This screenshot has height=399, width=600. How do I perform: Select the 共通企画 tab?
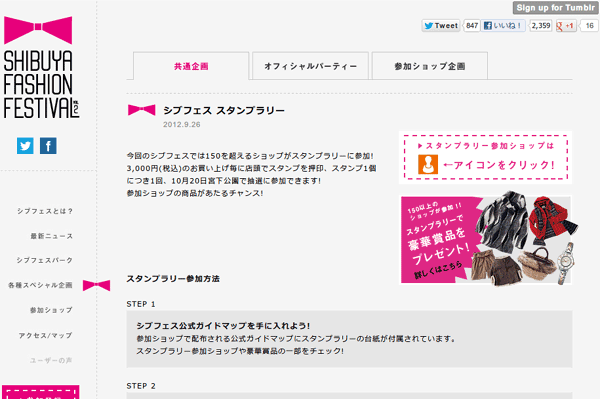191,66
